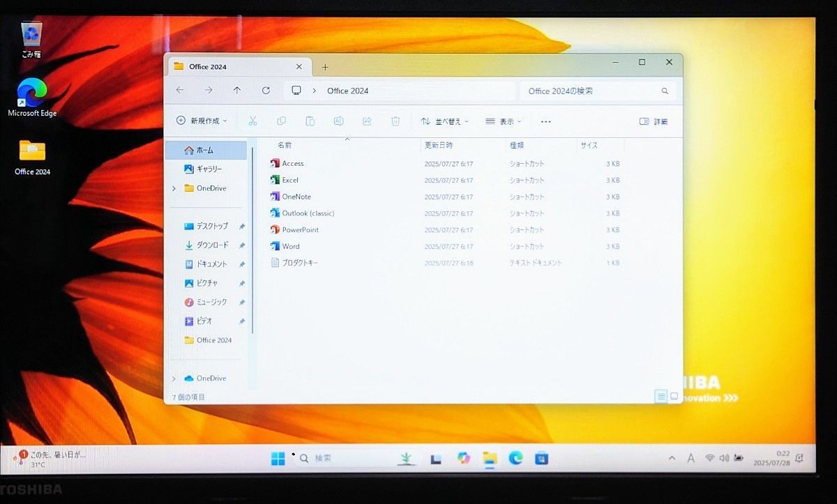
Task: Go up one folder level
Action: 237,91
